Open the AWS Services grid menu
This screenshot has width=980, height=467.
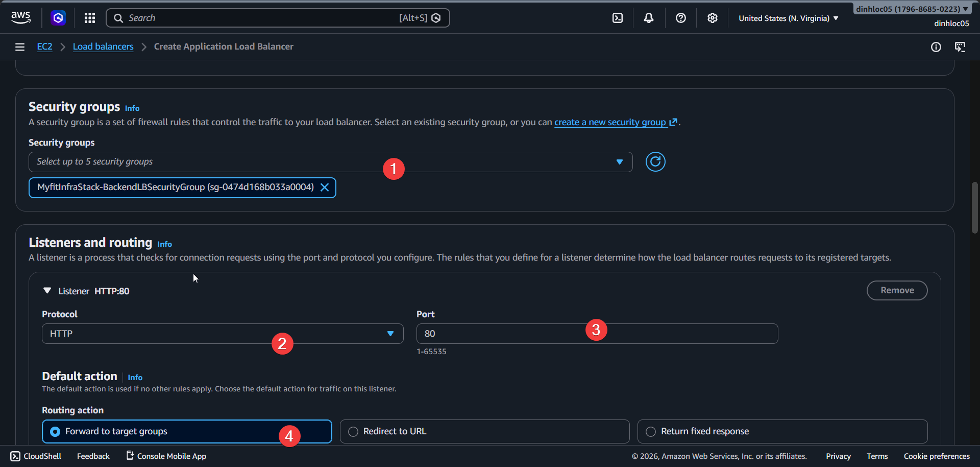pyautogui.click(x=89, y=17)
